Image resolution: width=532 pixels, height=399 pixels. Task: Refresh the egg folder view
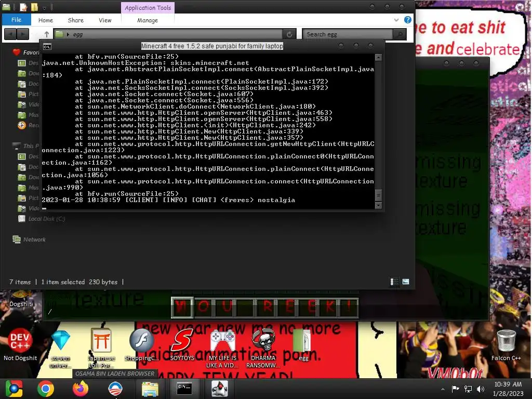[289, 34]
